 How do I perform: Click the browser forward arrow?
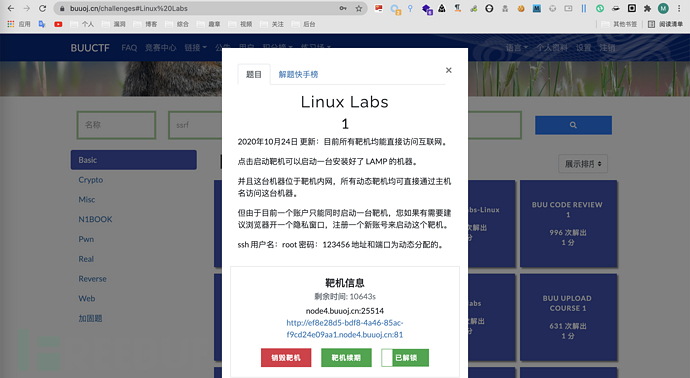(26, 8)
